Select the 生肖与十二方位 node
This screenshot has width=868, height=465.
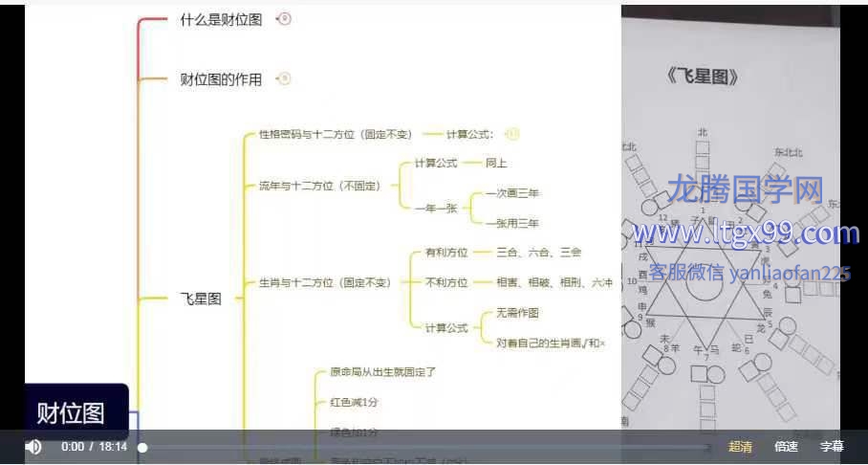(325, 282)
